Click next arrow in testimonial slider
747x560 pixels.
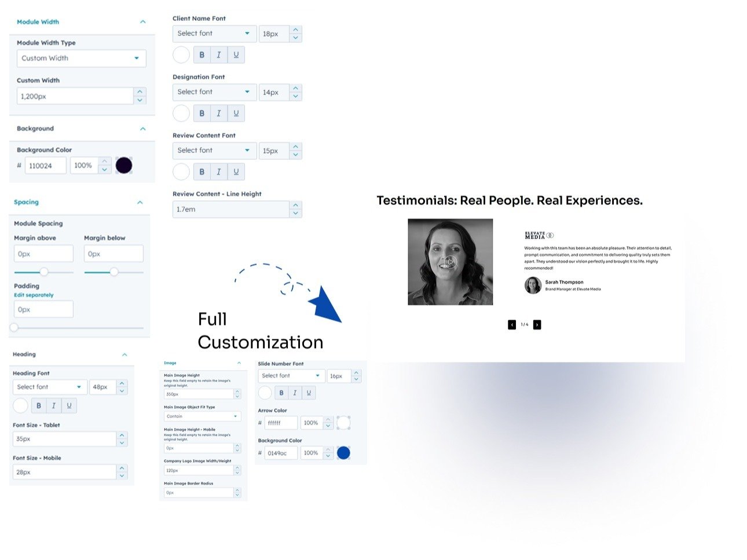coord(537,325)
